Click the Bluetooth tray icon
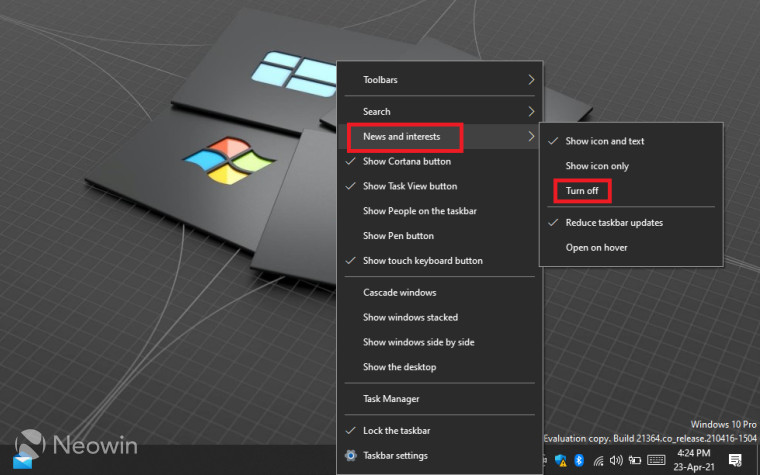Image resolution: width=760 pixels, height=475 pixels. point(579,460)
